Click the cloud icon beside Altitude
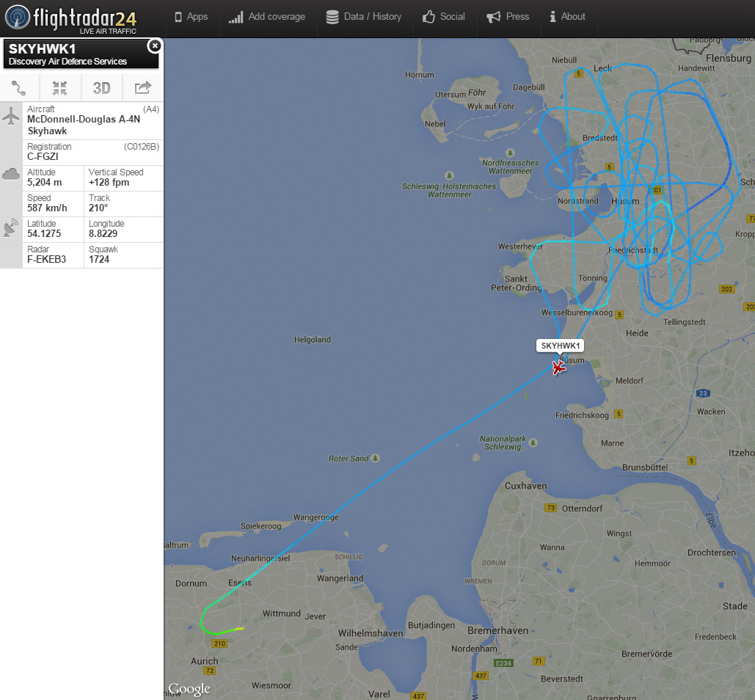This screenshot has height=700, width=755. tap(10, 174)
